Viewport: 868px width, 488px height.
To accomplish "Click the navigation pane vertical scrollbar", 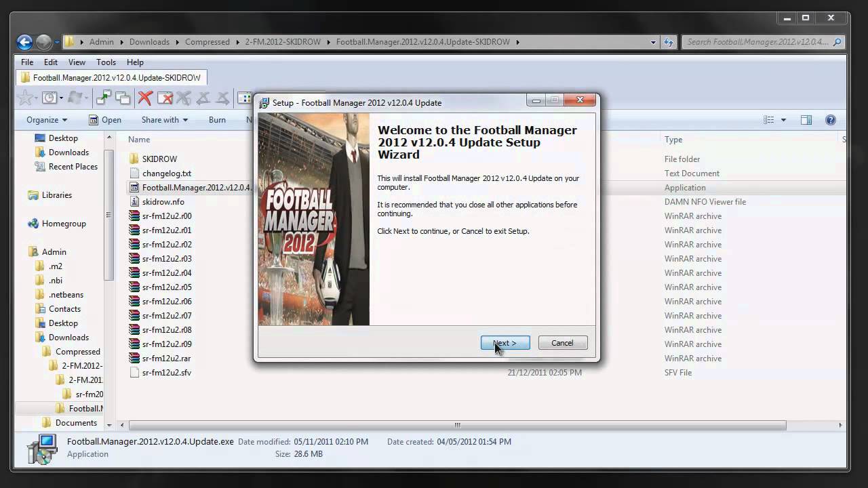I will pos(108,215).
